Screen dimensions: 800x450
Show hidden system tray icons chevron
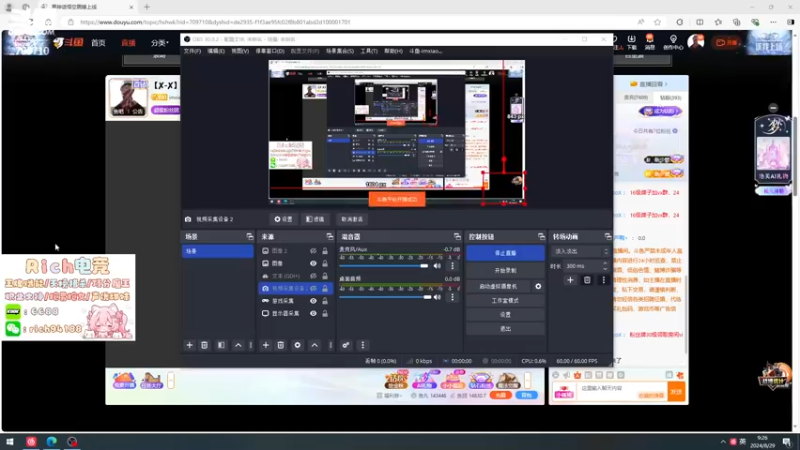point(722,442)
